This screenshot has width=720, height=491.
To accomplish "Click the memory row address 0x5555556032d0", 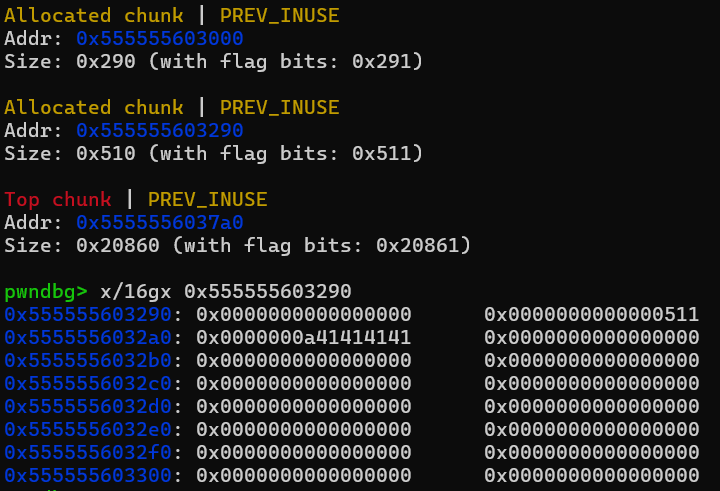I will [x=88, y=406].
